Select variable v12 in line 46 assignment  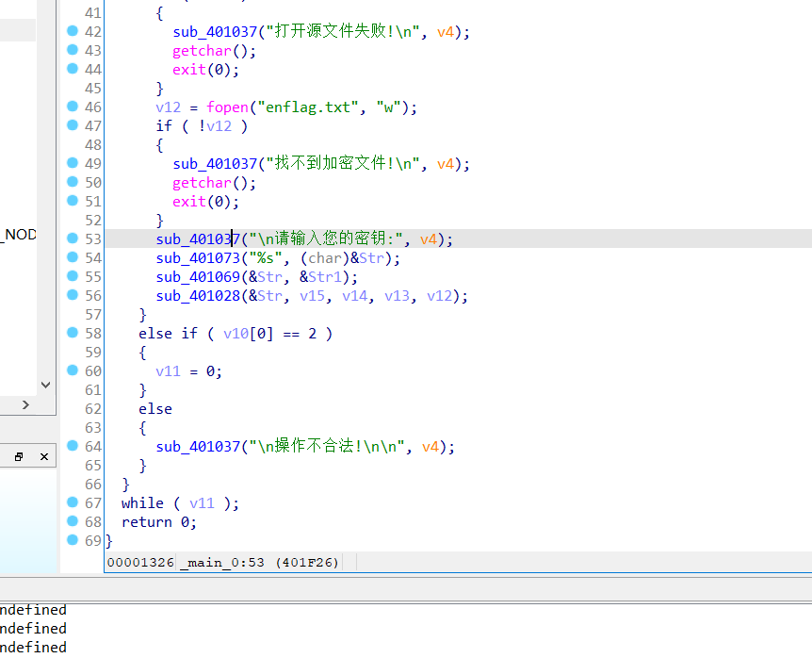coord(169,107)
